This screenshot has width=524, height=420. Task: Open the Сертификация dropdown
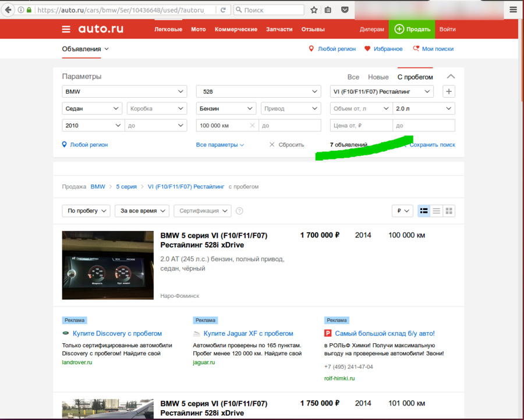point(203,211)
